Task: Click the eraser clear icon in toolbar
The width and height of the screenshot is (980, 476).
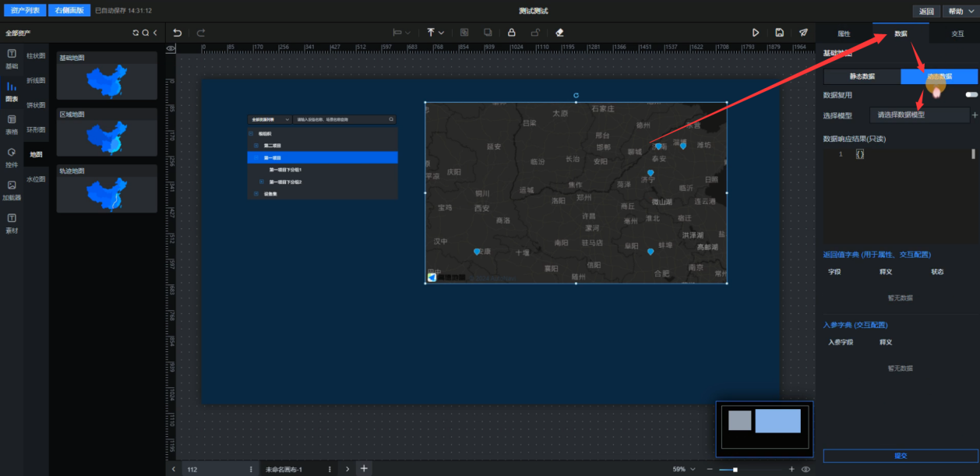Action: pyautogui.click(x=559, y=33)
